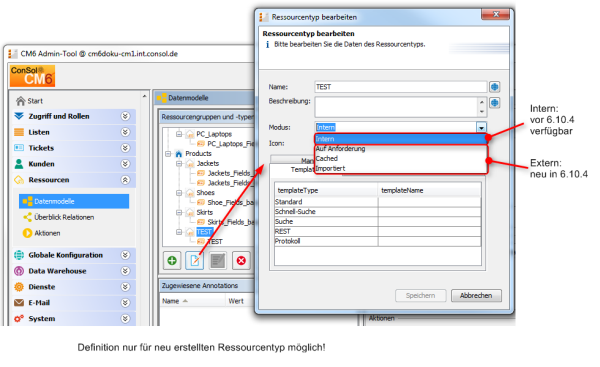Screen dimensions: 600x367
Task: Click the Zugriff und Rollen section icon
Action: tap(19, 116)
